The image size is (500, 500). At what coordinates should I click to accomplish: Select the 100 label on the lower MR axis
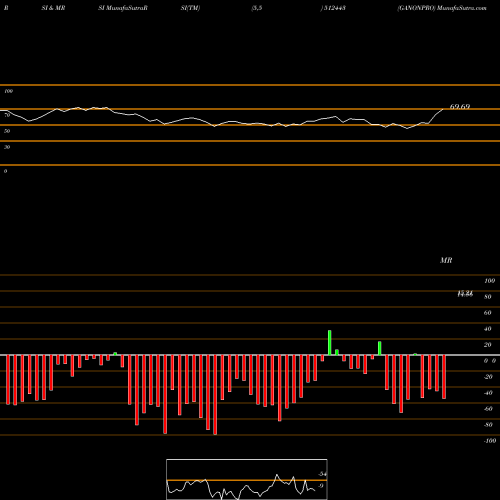[x=489, y=281]
